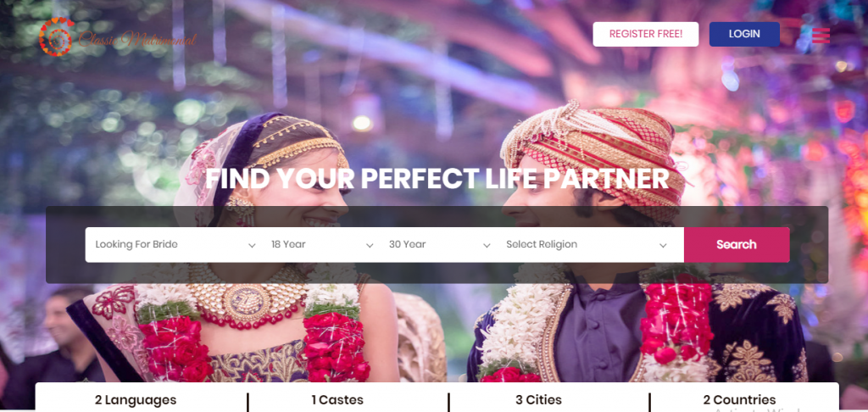Select the 1 Castes stat
Screen dimensions: 868x412
coord(337,400)
